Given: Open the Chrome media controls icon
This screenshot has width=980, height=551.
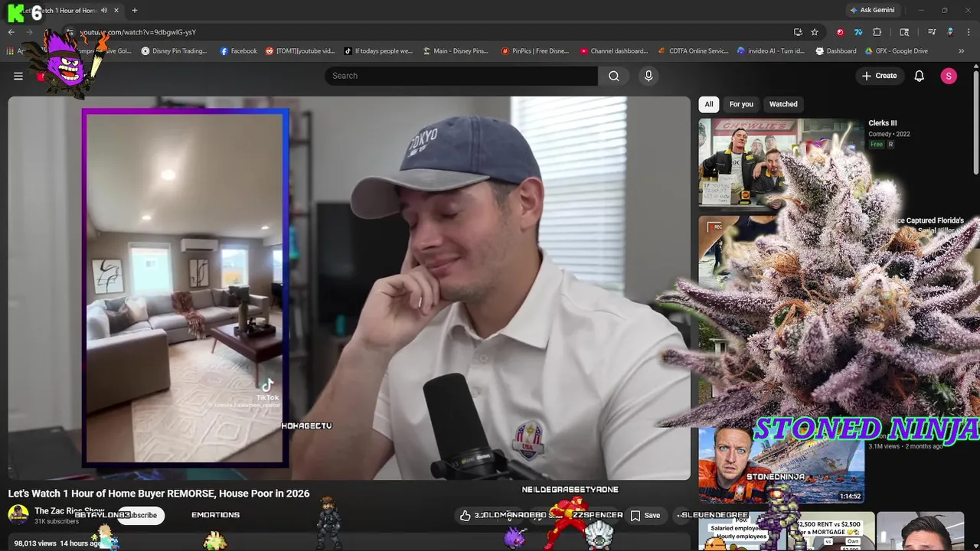Looking at the screenshot, I should pyautogui.click(x=932, y=32).
